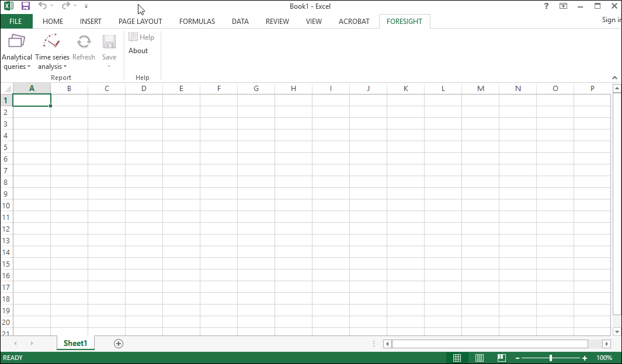Click About in the Help group
The height and width of the screenshot is (364, 622).
138,51
